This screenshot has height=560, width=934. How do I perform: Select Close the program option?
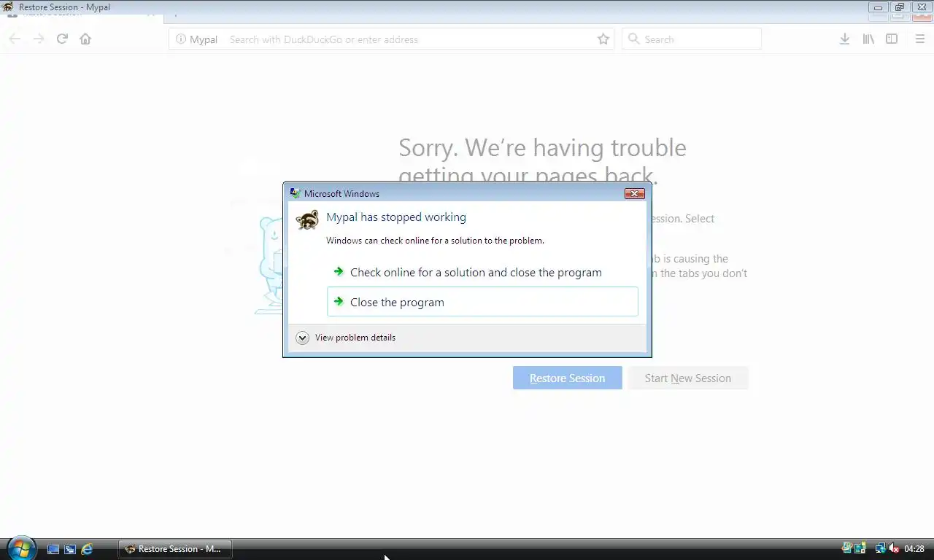[x=482, y=302]
